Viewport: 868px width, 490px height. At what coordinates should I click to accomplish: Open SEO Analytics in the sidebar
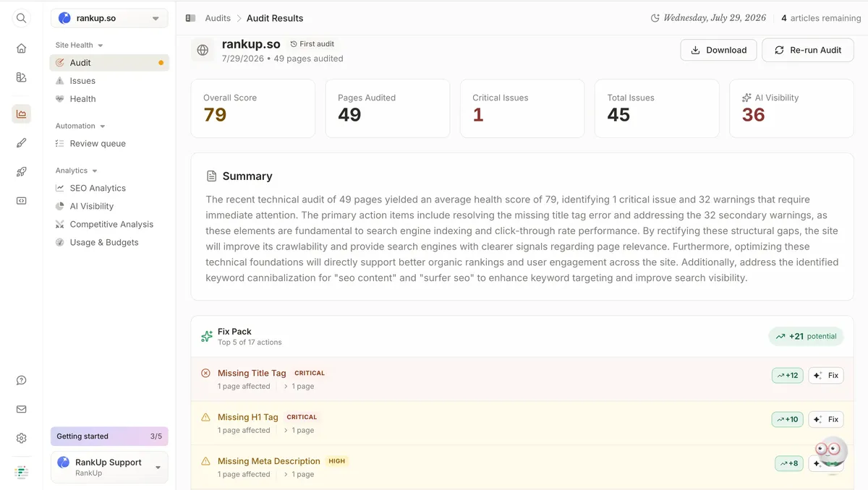(x=109, y=188)
